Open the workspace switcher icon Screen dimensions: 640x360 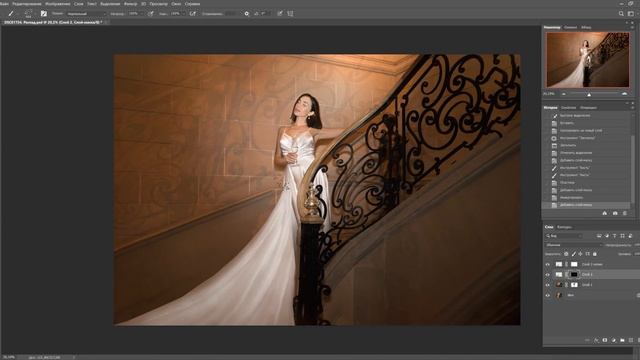(x=631, y=14)
